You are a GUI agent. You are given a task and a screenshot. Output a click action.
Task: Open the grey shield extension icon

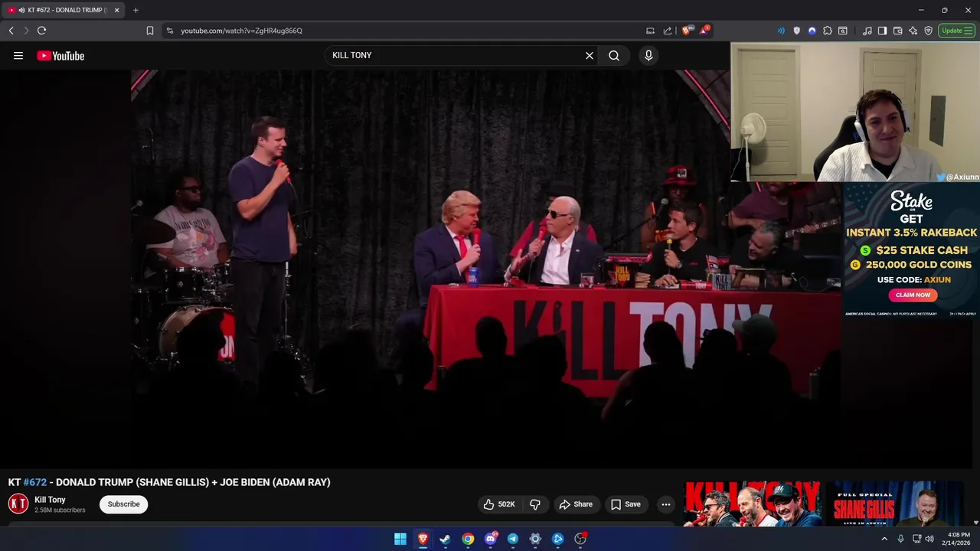click(x=797, y=31)
